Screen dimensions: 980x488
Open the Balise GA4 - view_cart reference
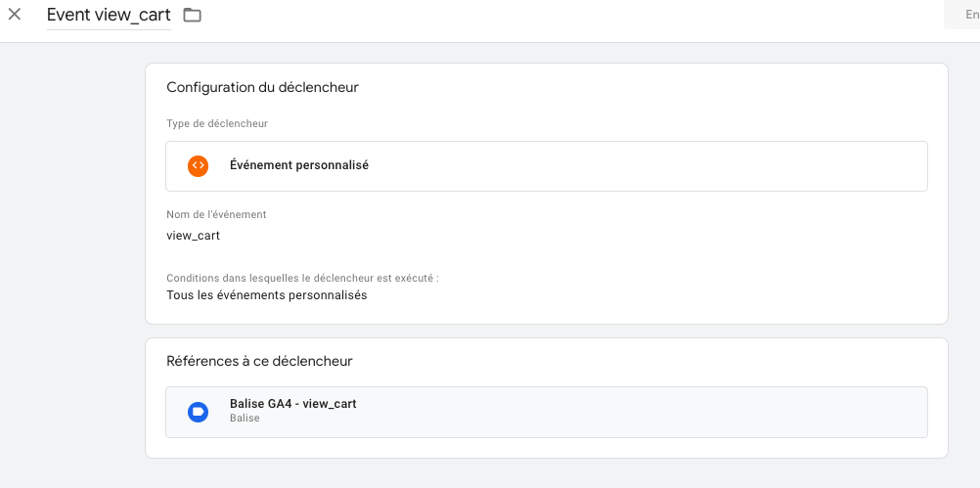tap(547, 413)
